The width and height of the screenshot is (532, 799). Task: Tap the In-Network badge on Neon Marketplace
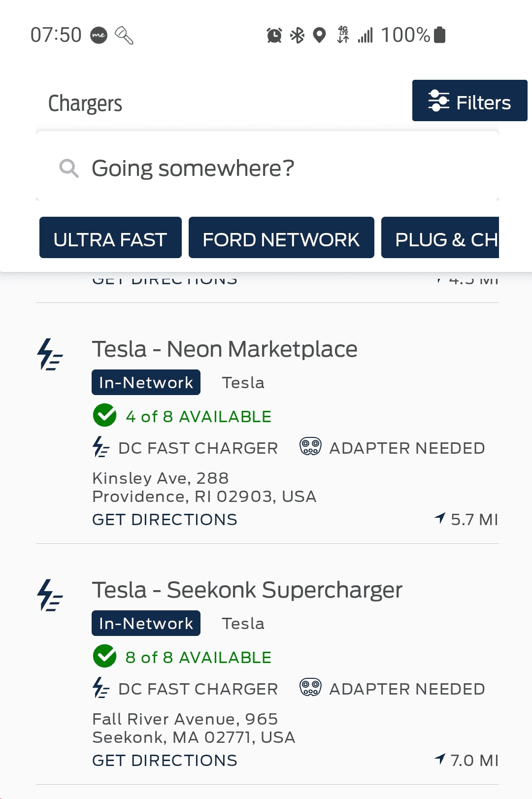(146, 382)
